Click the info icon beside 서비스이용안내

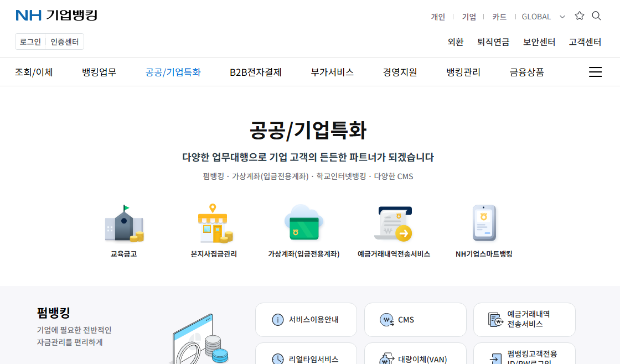[x=277, y=320]
